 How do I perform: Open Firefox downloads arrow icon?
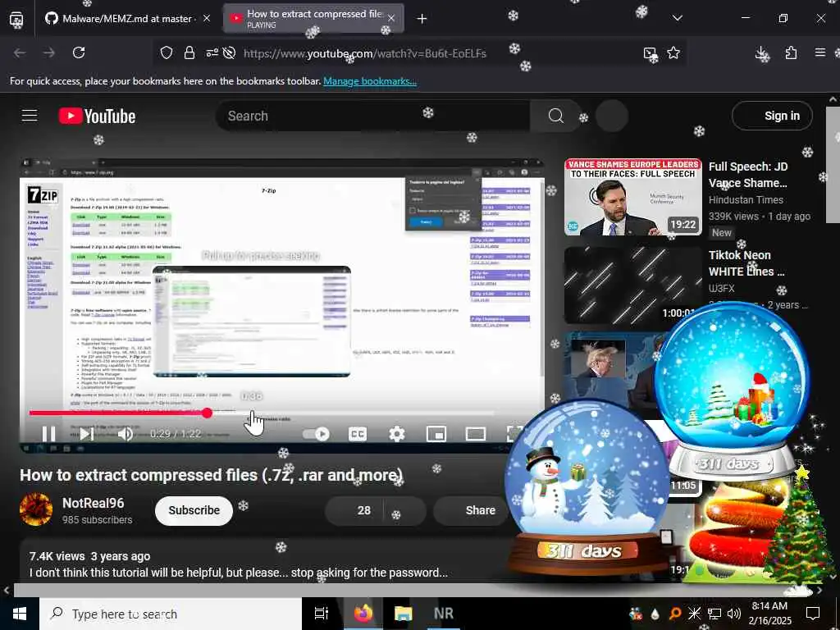760,52
